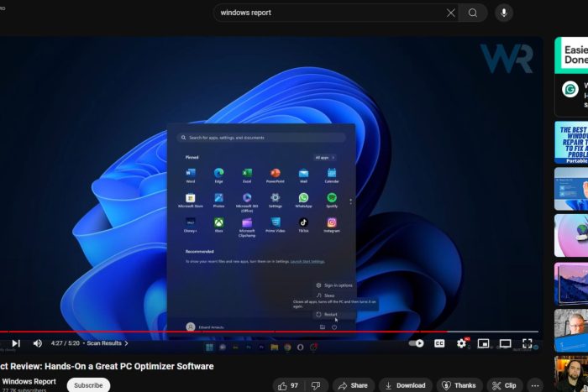
Task: Click the magnifier search button
Action: 473,13
